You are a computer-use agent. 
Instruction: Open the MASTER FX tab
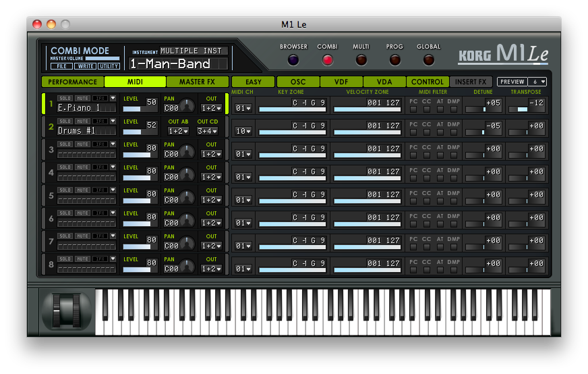tap(198, 82)
